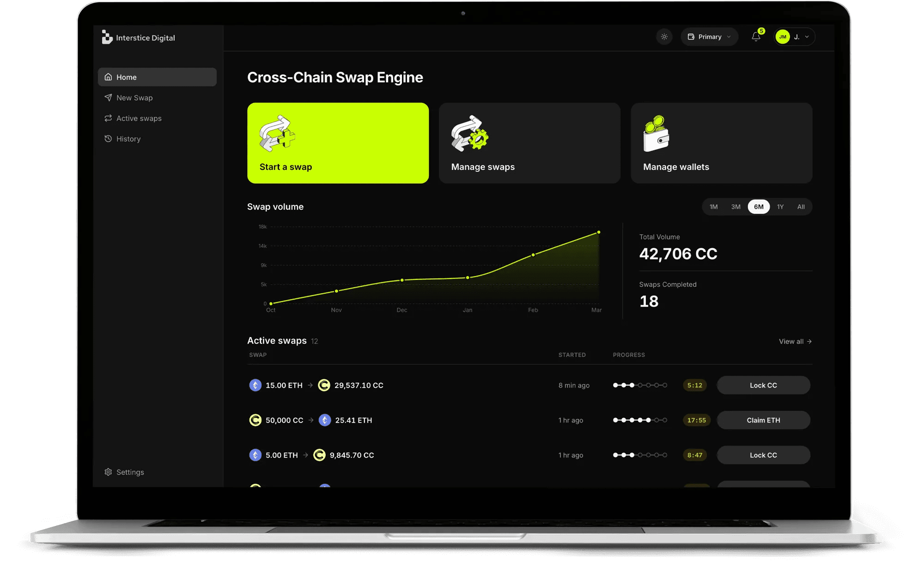Click the History clock icon
The image size is (924, 562).
tap(108, 139)
